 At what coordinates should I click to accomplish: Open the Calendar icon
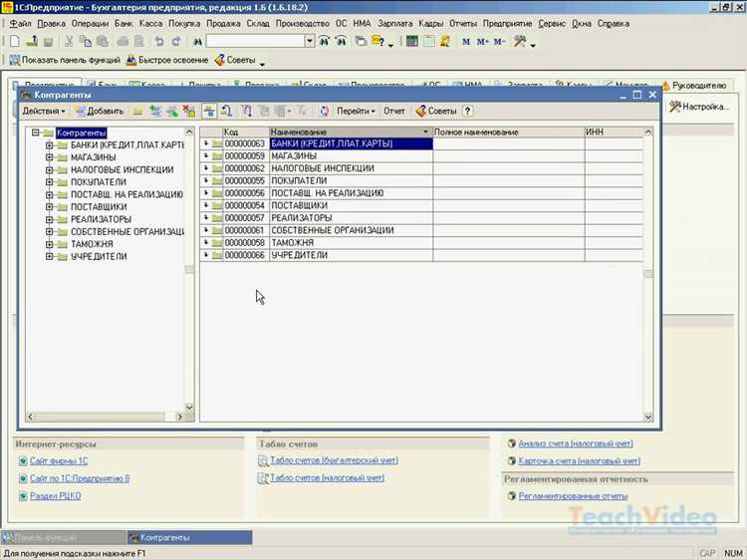pos(428,42)
